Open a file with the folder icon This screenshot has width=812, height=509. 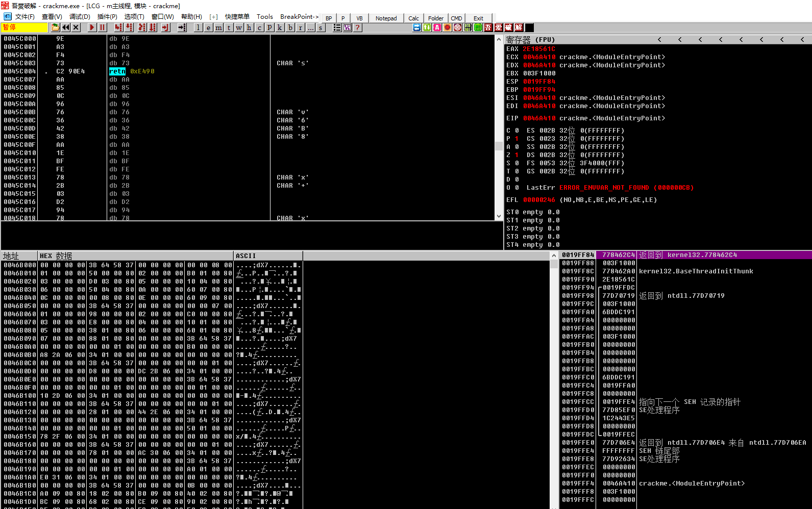[x=55, y=28]
